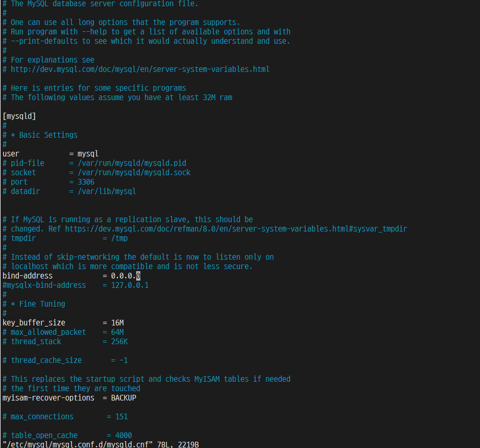
Task: Click the port value 3306
Action: tap(86, 182)
